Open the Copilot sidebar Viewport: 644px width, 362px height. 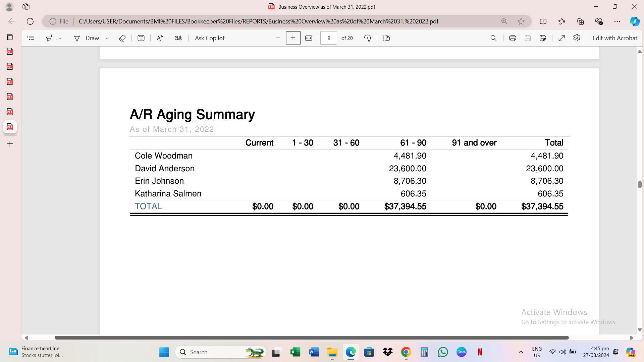tap(635, 21)
